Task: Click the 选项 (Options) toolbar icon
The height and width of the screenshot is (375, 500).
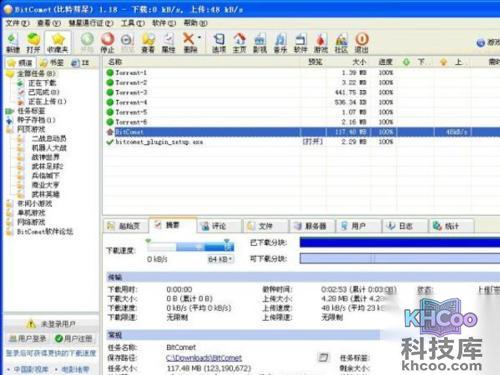Action: 219,43
